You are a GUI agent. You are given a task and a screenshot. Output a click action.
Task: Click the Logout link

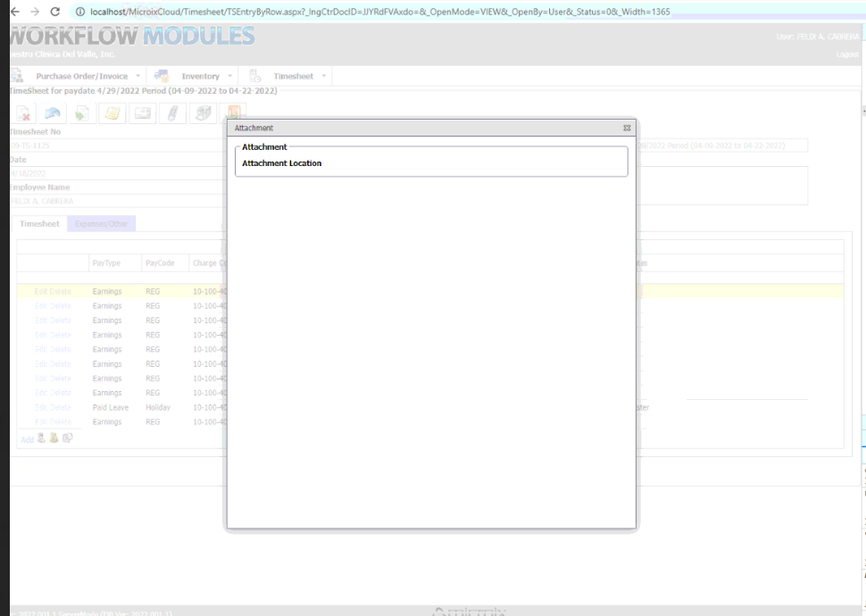[x=847, y=54]
